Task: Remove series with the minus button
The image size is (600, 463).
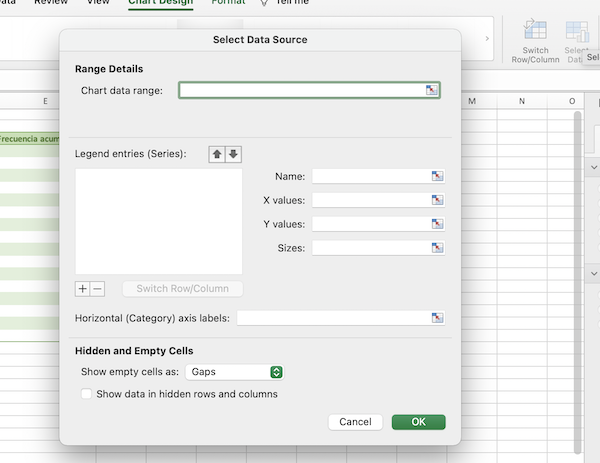Action: 97,289
